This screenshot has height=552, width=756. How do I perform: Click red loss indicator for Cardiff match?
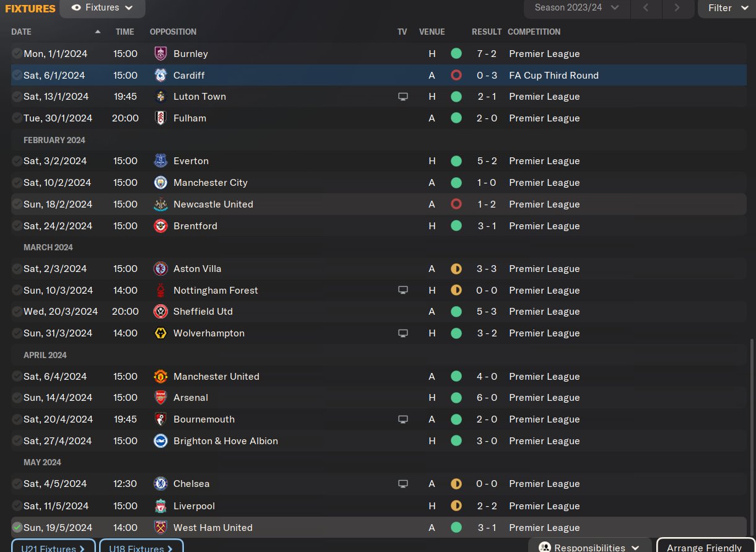tap(456, 76)
